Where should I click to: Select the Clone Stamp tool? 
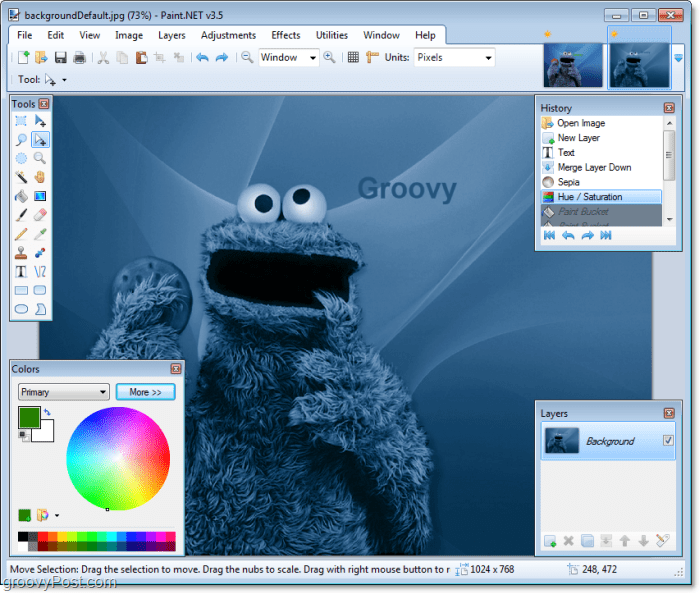pos(21,253)
